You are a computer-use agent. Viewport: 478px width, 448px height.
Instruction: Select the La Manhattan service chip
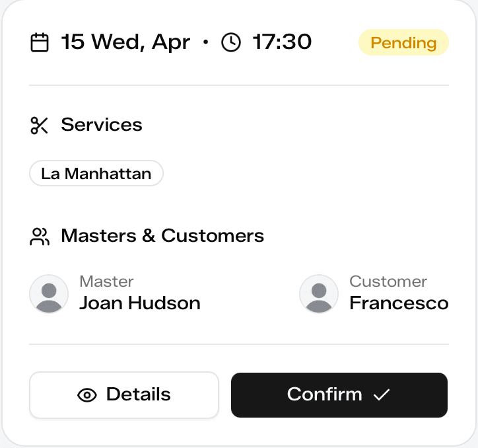(x=96, y=174)
